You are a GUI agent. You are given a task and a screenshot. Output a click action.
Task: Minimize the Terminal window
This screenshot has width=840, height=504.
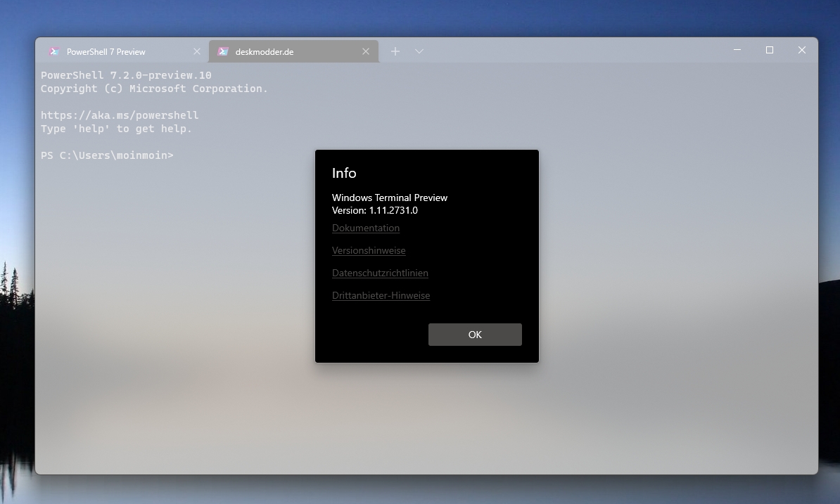(737, 50)
